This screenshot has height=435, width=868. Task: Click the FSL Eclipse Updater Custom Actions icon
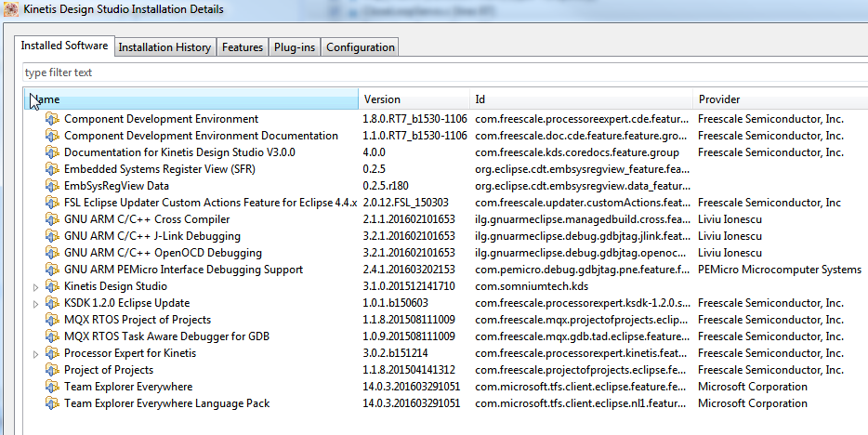[x=52, y=203]
